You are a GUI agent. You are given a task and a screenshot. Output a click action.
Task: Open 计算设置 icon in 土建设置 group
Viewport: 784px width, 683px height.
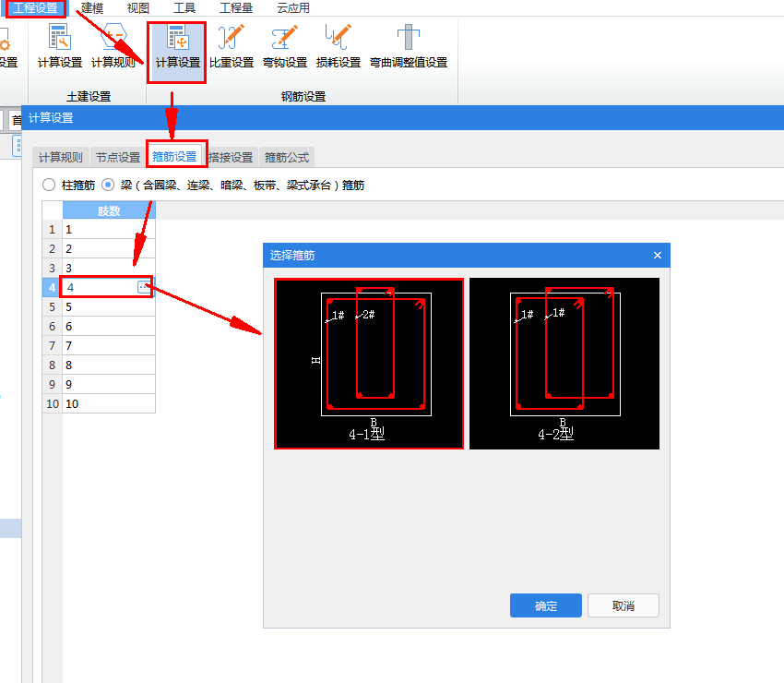coord(60,46)
